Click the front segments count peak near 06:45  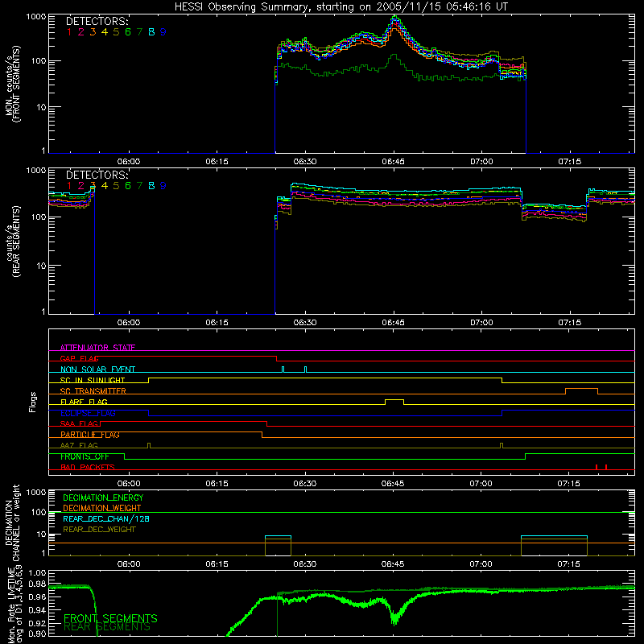click(394, 19)
